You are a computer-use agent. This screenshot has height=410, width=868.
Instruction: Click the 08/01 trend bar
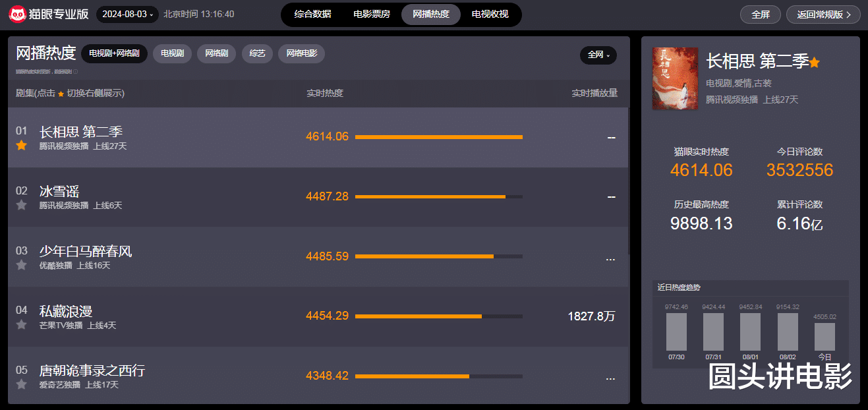(x=751, y=332)
